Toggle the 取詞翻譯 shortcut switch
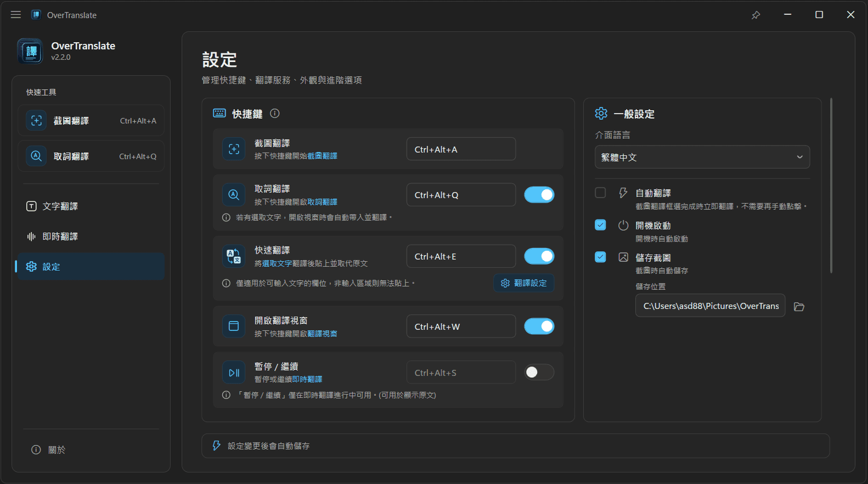Screen dimensions: 868x484 point(539,195)
